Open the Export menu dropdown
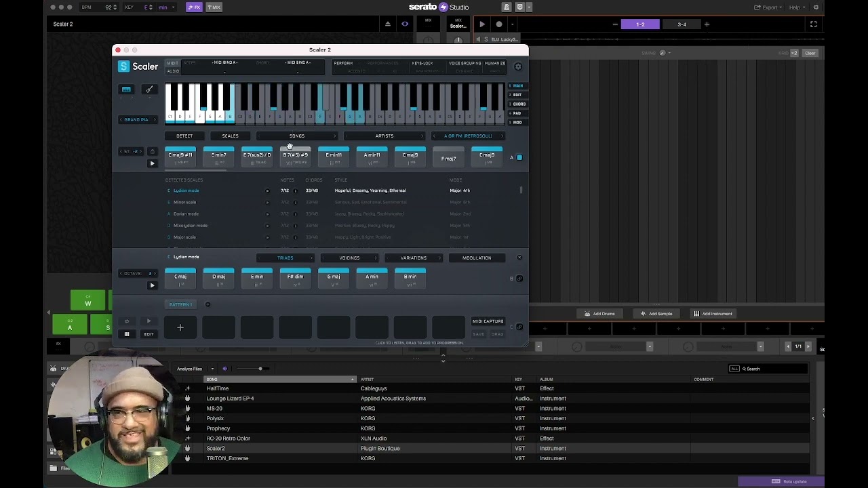 (769, 7)
